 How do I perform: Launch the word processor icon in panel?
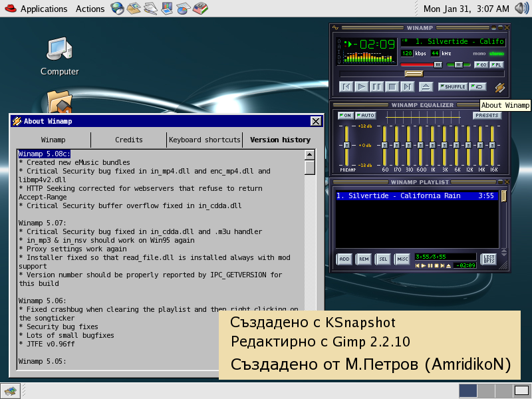pos(150,9)
